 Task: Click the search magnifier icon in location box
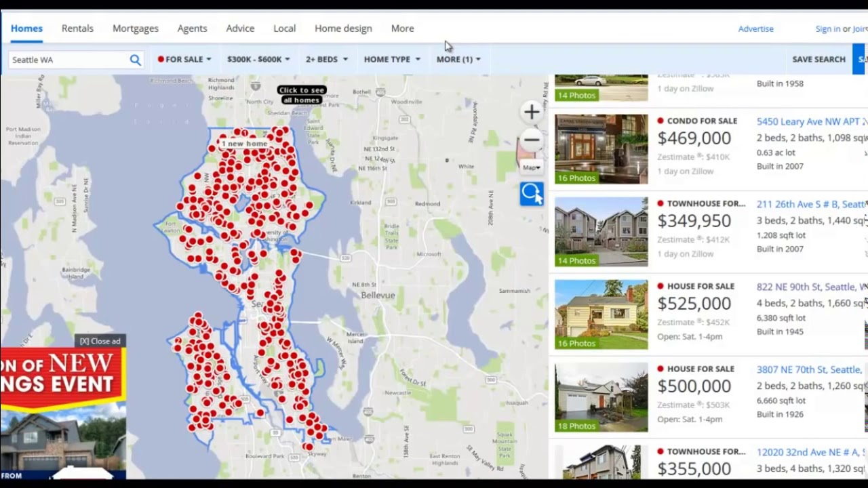(x=136, y=60)
